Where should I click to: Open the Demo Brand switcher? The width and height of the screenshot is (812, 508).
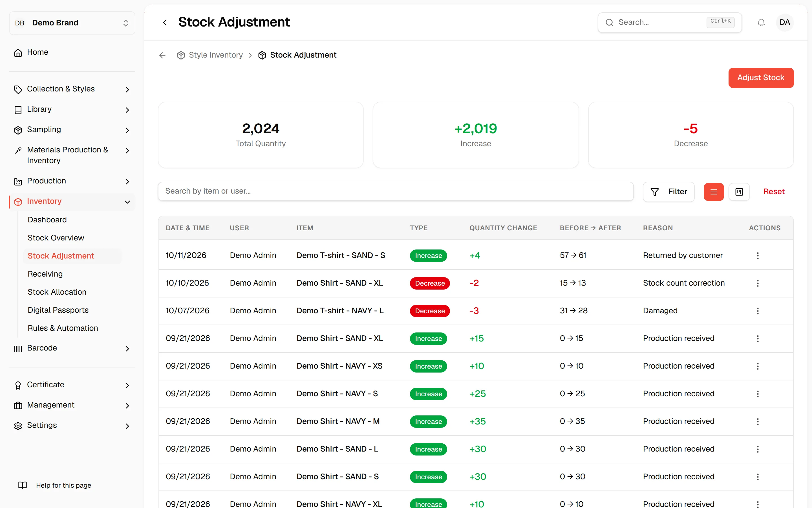72,23
